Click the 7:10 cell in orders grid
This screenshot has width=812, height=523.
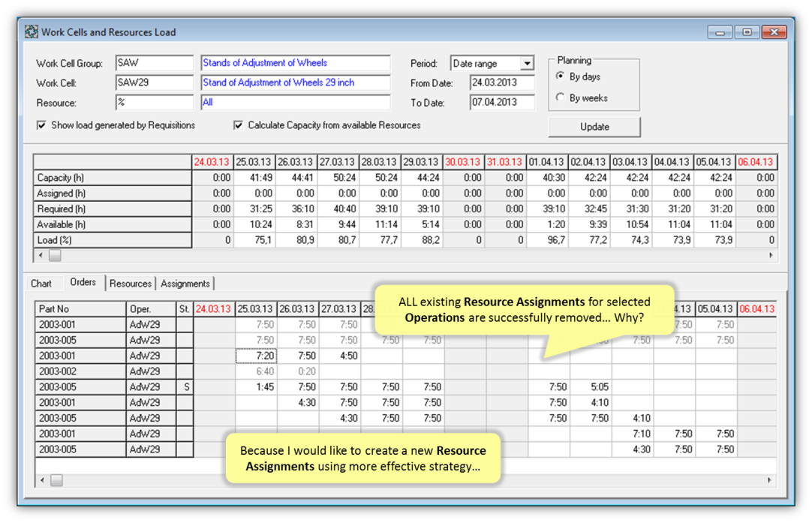pos(633,434)
